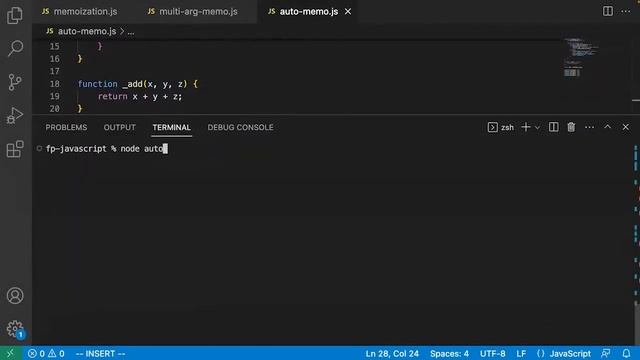The width and height of the screenshot is (640, 360).
Task: Open the Run and Debug view
Action: click(x=15, y=116)
